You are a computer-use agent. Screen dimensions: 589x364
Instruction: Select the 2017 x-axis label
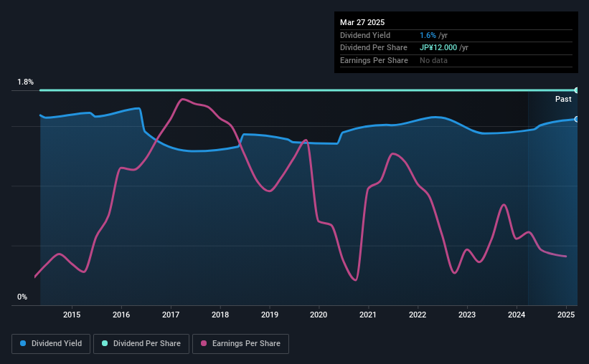[x=171, y=315]
